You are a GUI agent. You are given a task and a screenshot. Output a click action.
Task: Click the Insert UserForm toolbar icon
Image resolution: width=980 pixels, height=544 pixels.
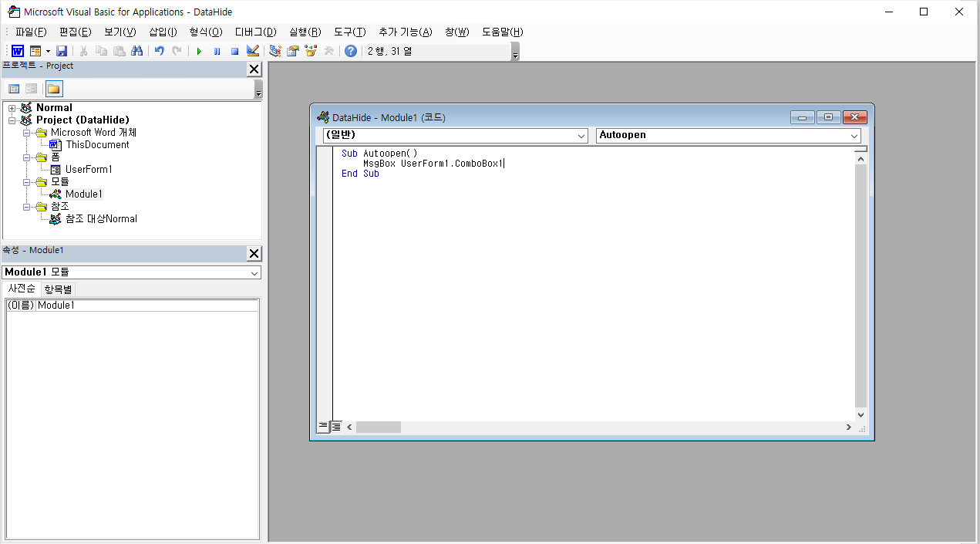point(35,51)
